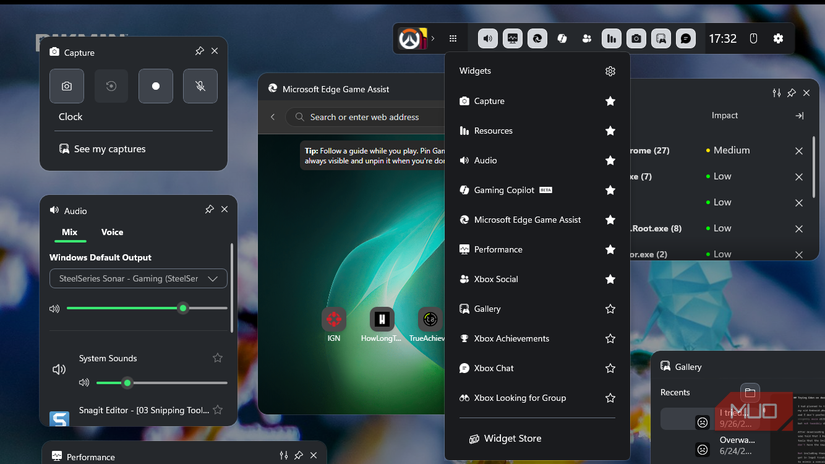Viewport: 825px width, 464px height.
Task: Expand the arrow next to Overwatch icon
Action: click(x=432, y=38)
